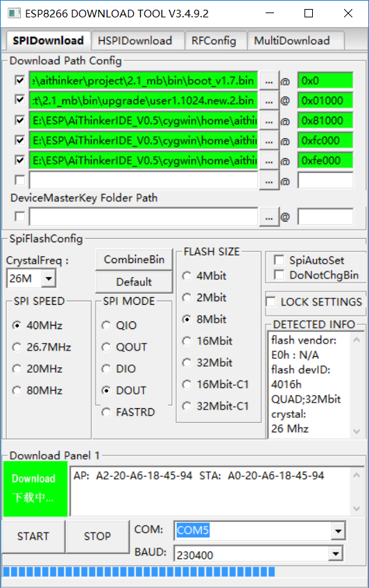Image resolution: width=369 pixels, height=588 pixels.
Task: Expand the CrystalFreq 26M dropdown
Action: [49, 278]
